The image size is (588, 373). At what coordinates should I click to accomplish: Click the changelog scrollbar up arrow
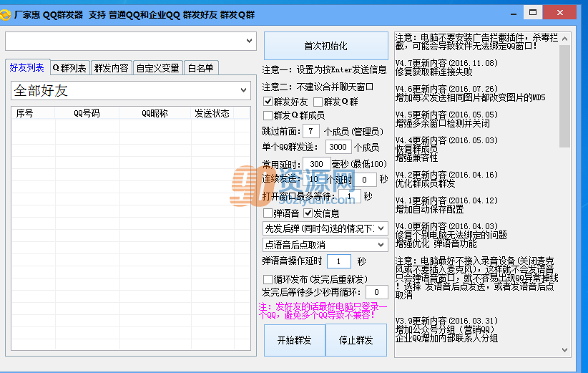[x=564, y=39]
